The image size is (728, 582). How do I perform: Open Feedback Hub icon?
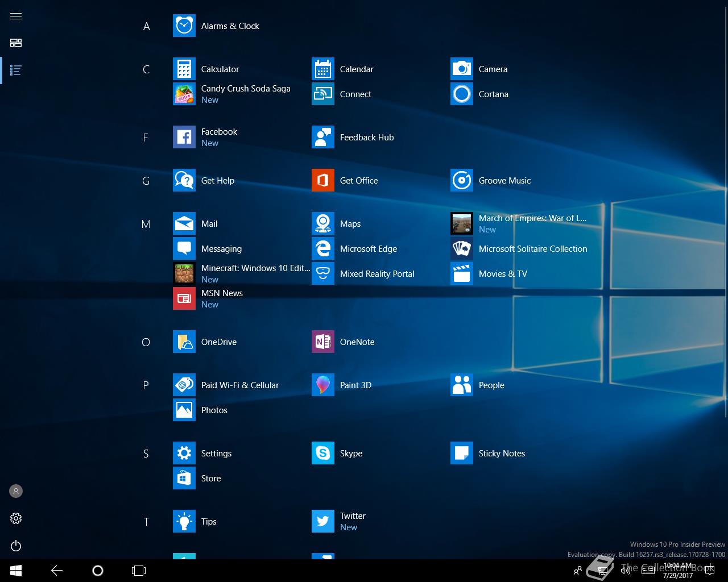(x=323, y=138)
